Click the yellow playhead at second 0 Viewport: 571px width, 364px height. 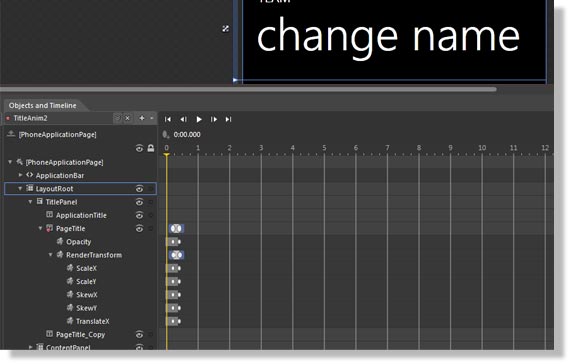166,155
